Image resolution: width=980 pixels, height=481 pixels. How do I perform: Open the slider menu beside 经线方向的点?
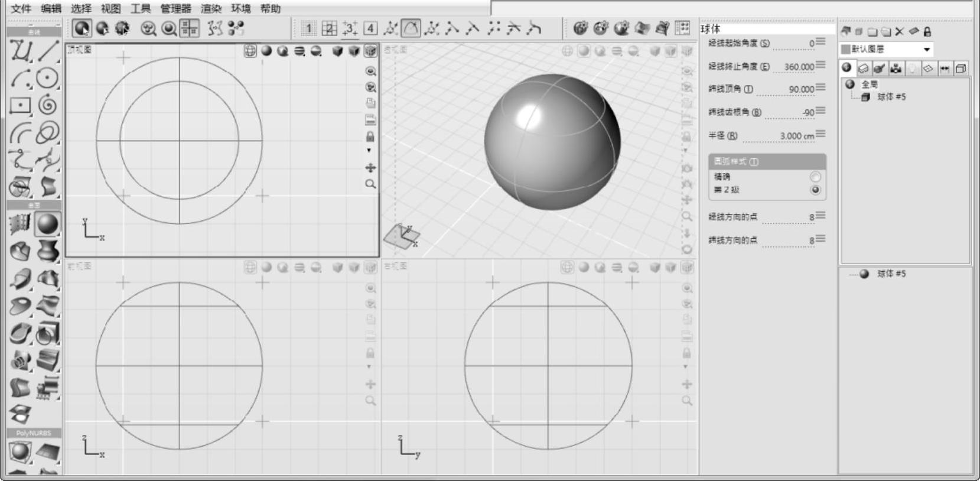[x=821, y=216]
